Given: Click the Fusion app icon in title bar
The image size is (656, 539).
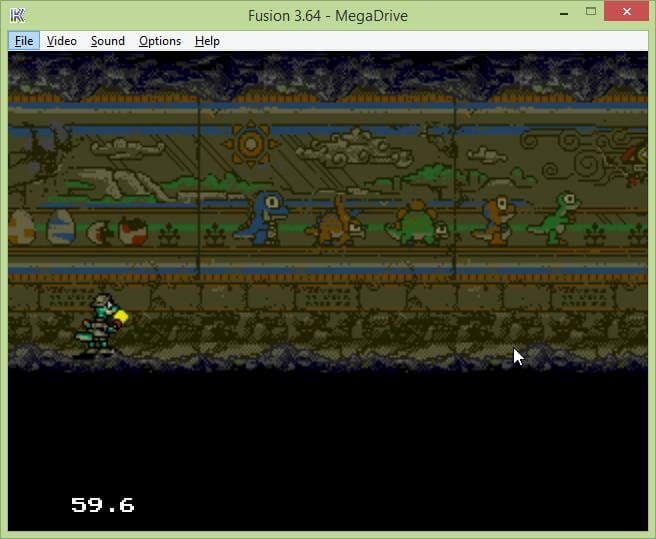Looking at the screenshot, I should click(18, 15).
